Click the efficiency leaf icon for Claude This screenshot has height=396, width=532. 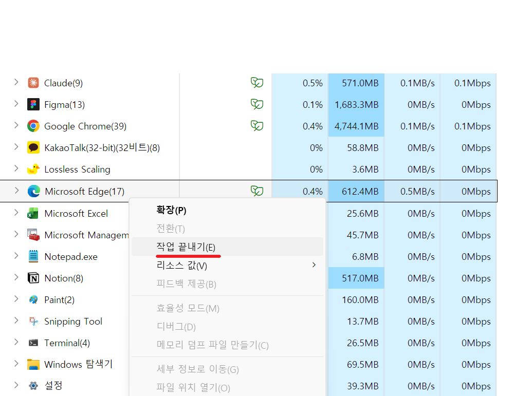click(257, 82)
